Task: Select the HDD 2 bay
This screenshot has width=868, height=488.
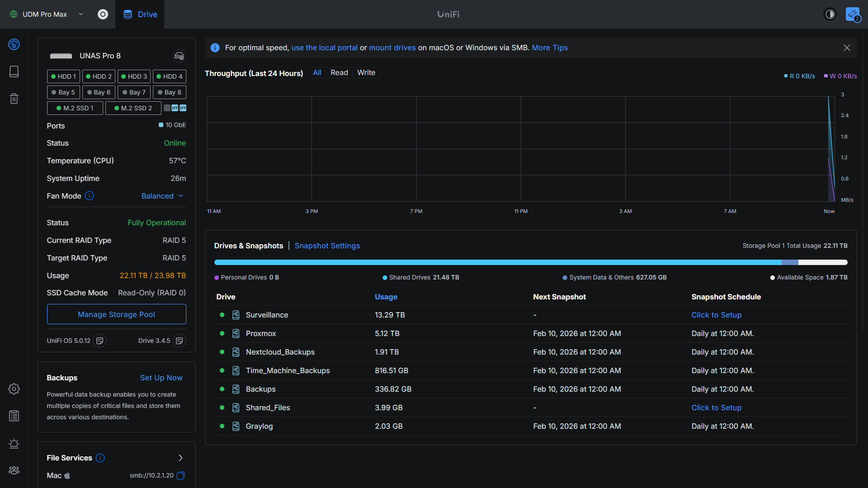Action: [x=99, y=76]
